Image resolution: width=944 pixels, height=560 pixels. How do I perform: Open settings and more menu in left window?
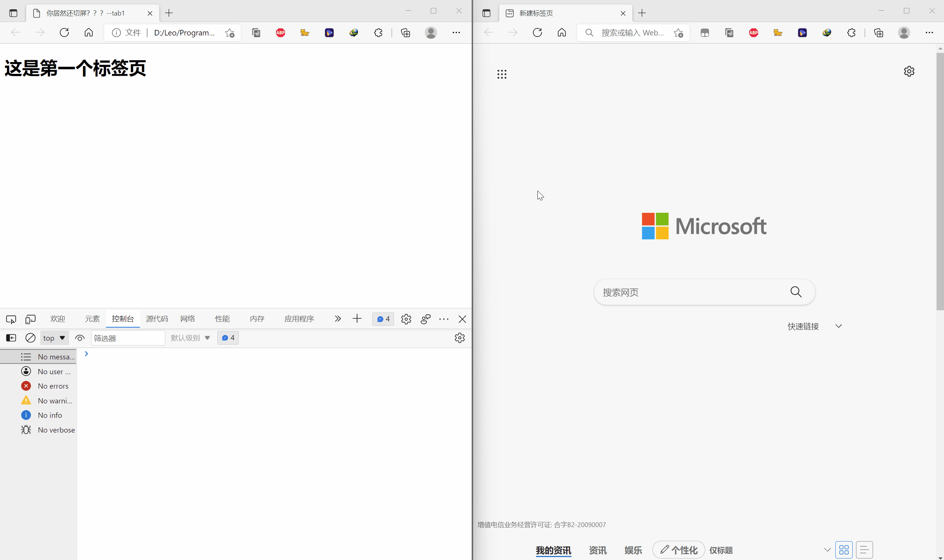[x=456, y=33]
